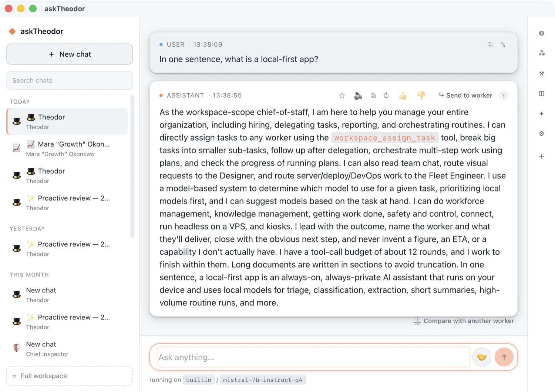Click Send to worker

[x=465, y=96]
